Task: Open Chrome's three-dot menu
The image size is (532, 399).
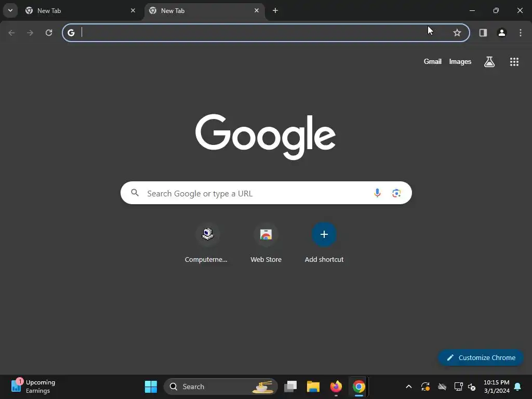Action: click(x=521, y=33)
